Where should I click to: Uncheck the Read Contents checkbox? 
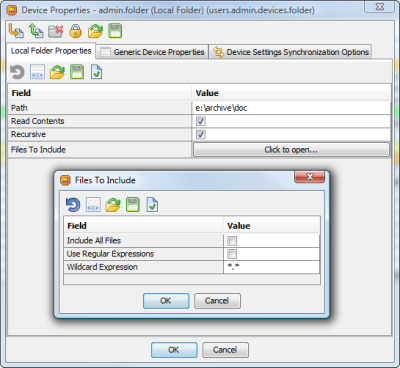[201, 121]
